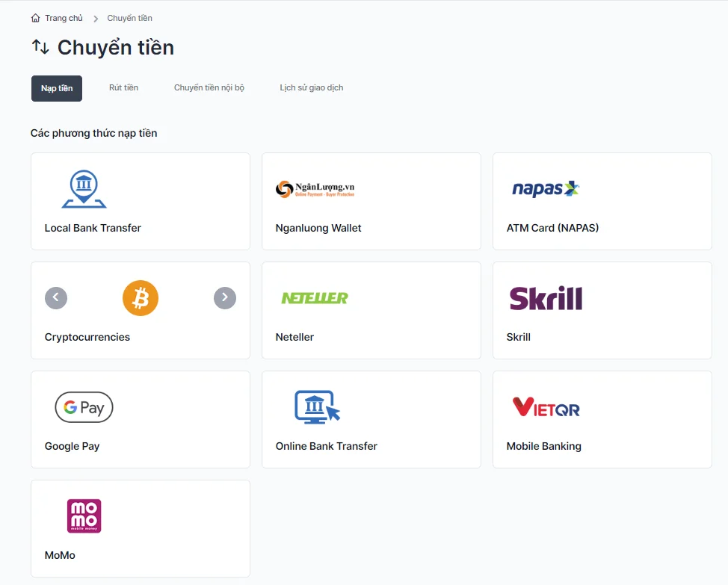The width and height of the screenshot is (728, 585).
Task: Show the previous cryptocurrency with the left arrow
Action: (56, 298)
